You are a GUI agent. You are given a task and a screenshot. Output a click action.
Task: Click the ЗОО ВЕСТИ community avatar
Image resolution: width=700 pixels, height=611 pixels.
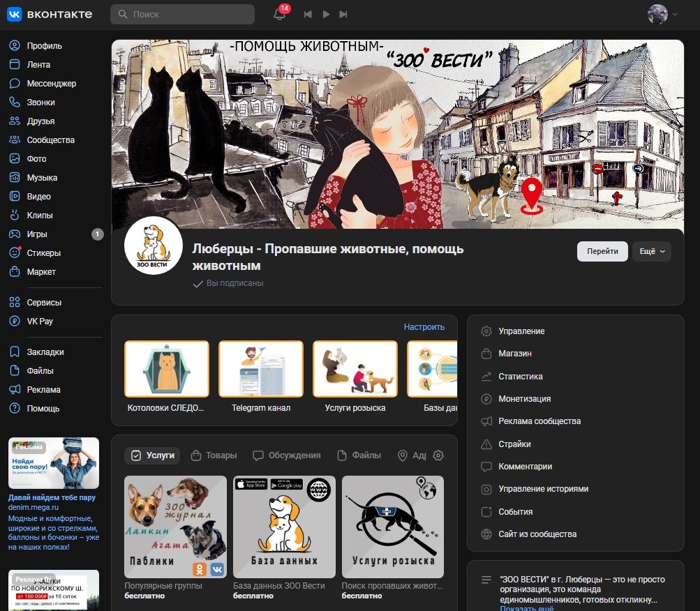153,245
